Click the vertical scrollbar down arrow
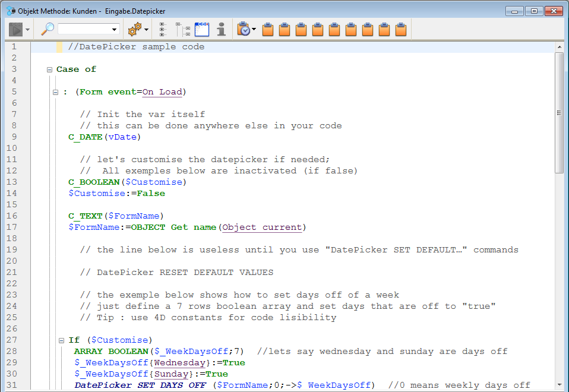The image size is (569, 392). (559, 385)
